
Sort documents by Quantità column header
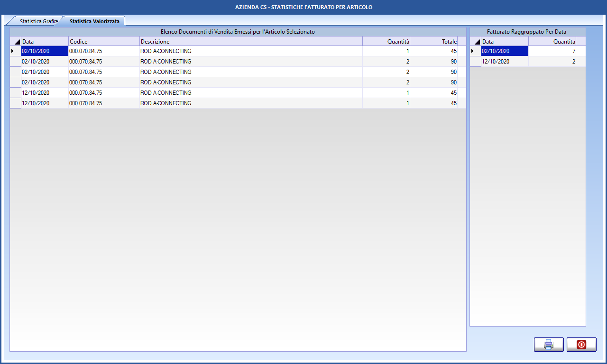point(386,42)
